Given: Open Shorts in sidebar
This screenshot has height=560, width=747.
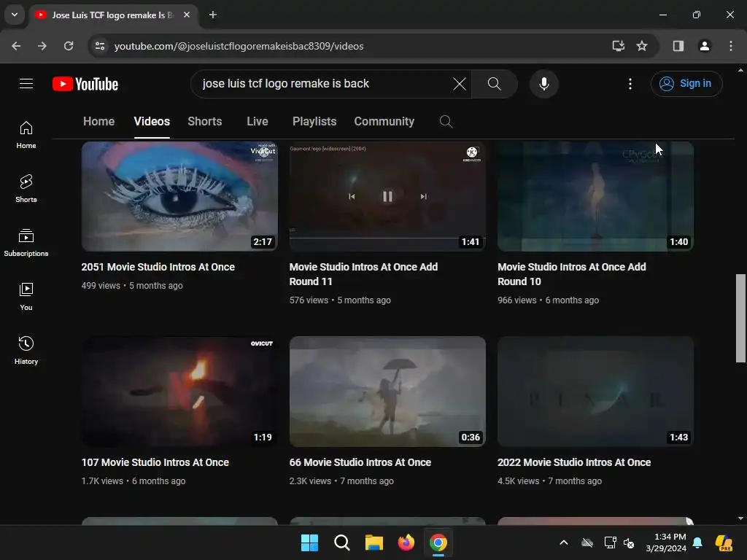Looking at the screenshot, I should (26, 189).
